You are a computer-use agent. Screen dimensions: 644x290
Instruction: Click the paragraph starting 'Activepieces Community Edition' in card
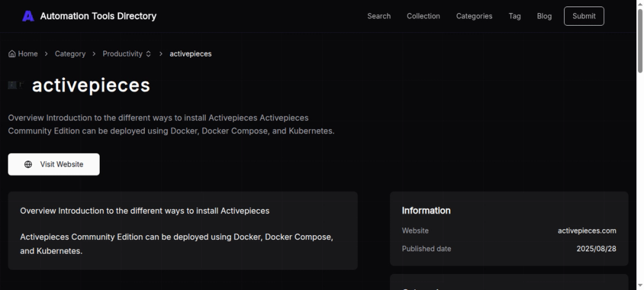point(176,244)
